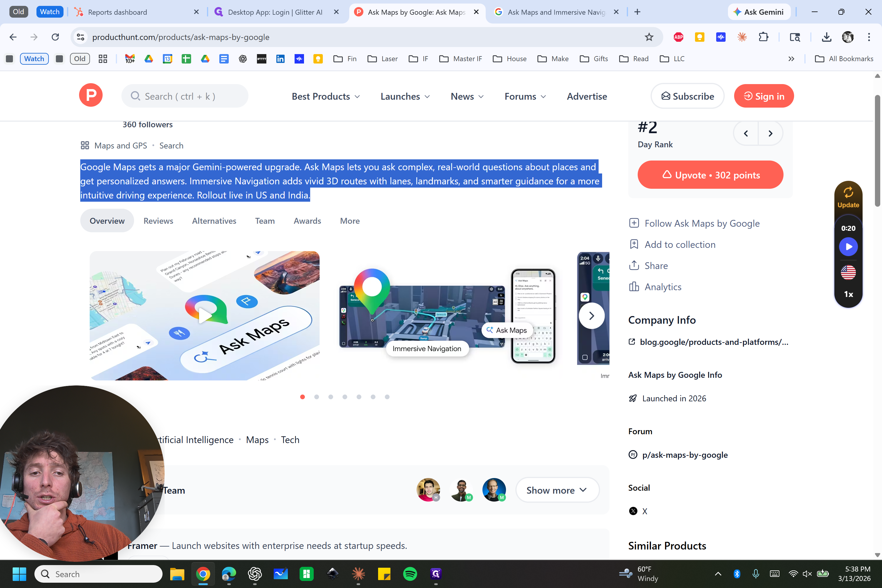Play the Ask Maps video thumbnail
Screen dimensions: 882x588
pyautogui.click(x=204, y=316)
